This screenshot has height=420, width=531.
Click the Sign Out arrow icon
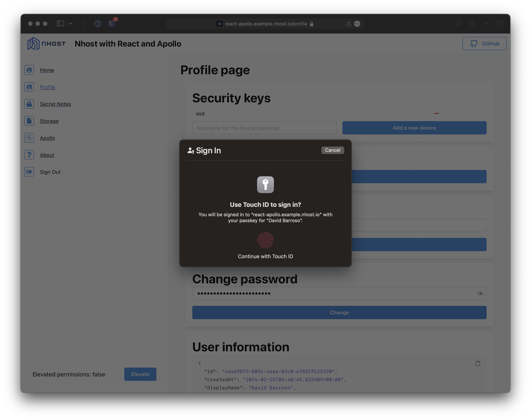29,172
